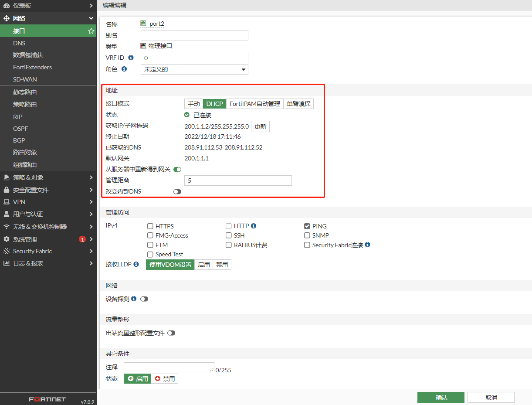Expand the 策略&对象 sidebar menu
The image size is (532, 405).
48,177
